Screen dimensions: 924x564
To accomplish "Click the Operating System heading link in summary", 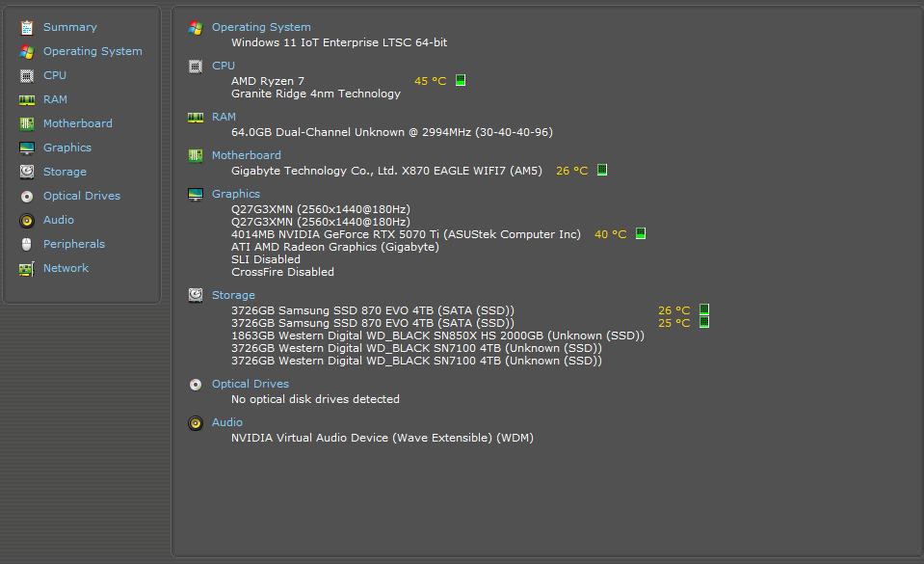I will pos(261,27).
